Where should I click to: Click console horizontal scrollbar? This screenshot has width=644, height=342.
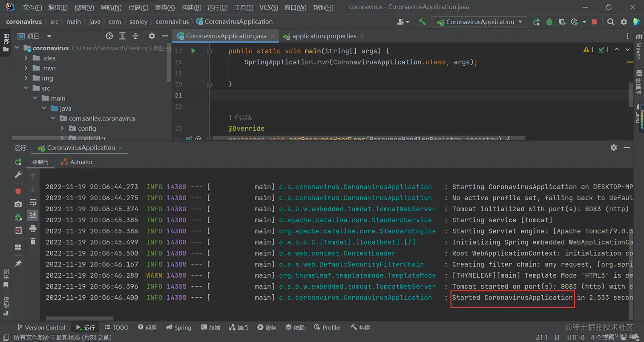pyautogui.click(x=79, y=319)
